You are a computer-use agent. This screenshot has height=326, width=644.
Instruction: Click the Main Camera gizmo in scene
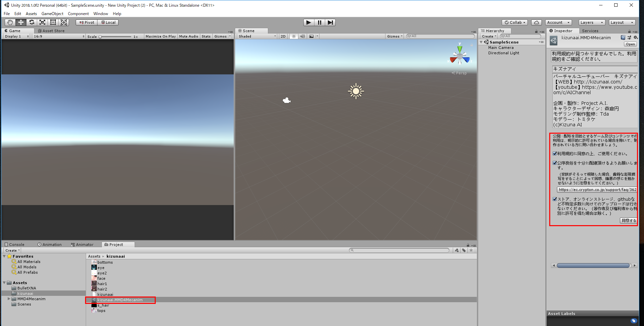tap(287, 100)
